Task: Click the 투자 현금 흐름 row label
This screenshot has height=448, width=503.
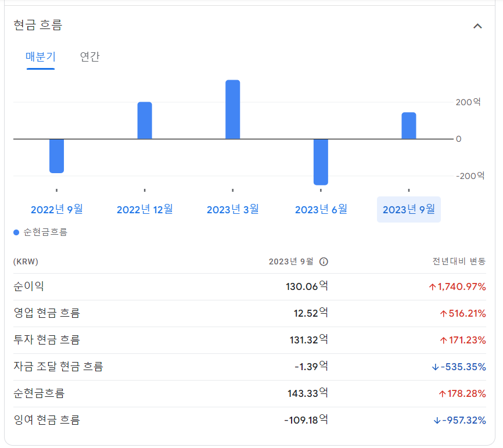Action: (46, 339)
